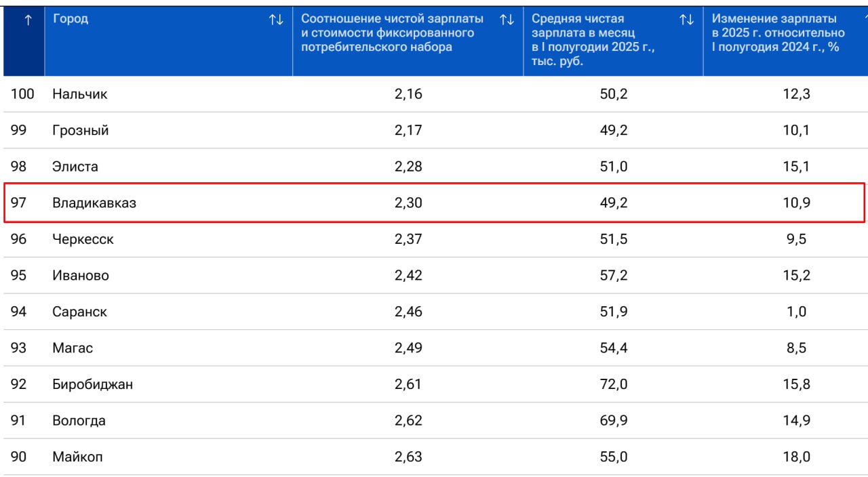Click the ascending sort arrow in rank column
The image size is (868, 477).
pos(28,21)
